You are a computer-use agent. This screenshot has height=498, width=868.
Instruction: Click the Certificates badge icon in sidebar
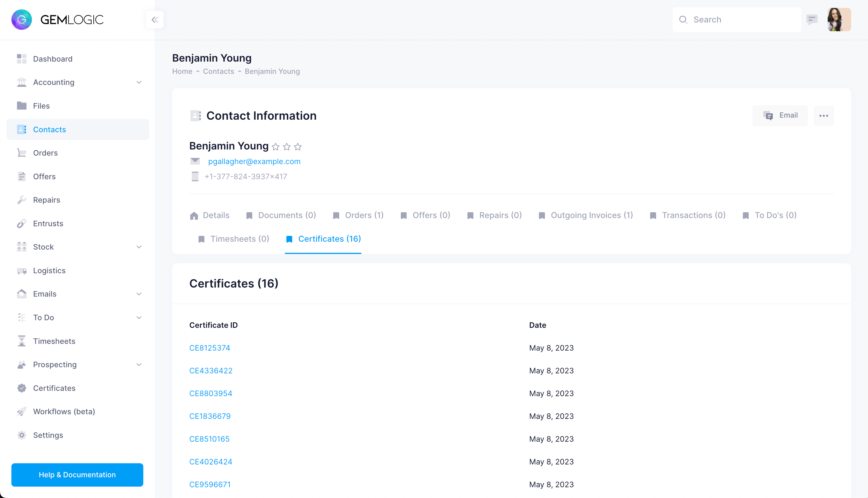tap(22, 388)
